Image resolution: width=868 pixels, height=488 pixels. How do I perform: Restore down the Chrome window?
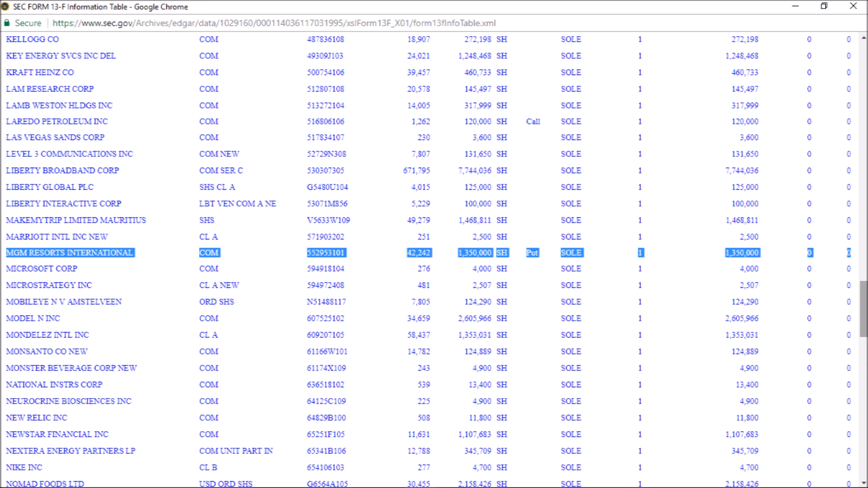[824, 6]
